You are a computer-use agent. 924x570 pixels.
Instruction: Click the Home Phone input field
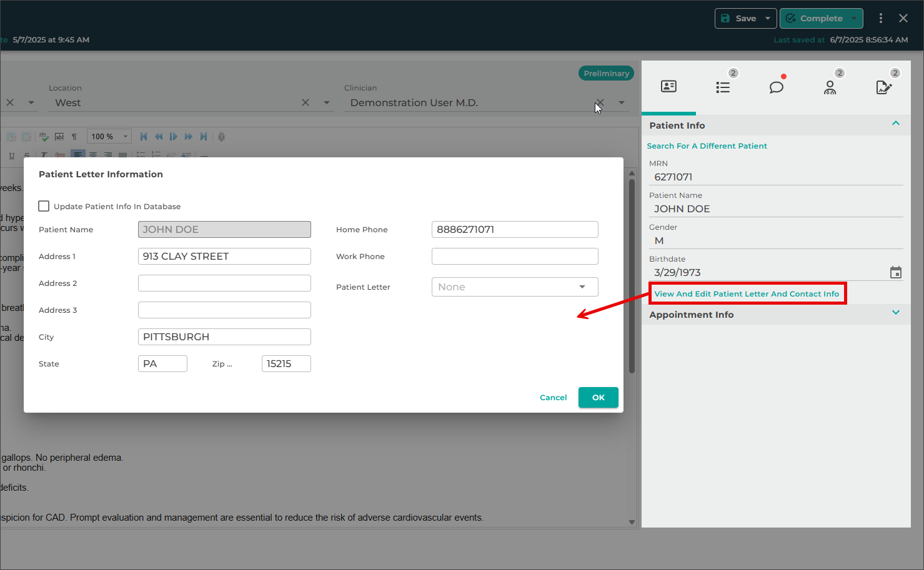coord(515,230)
